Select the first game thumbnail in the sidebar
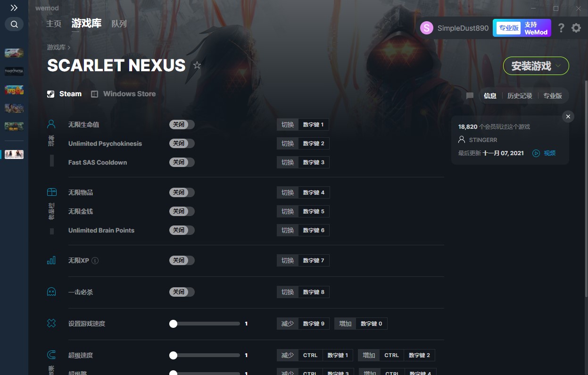This screenshot has width=588, height=375. coord(14,53)
